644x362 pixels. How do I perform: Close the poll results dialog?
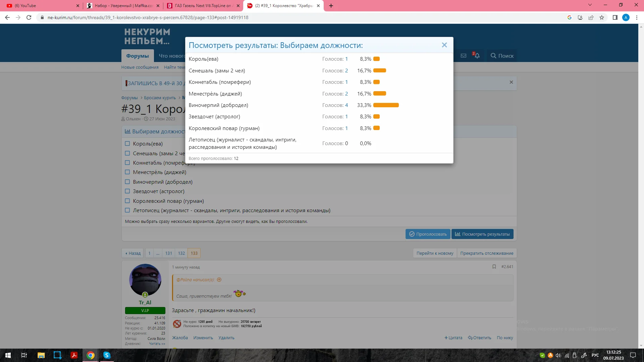coord(444,45)
